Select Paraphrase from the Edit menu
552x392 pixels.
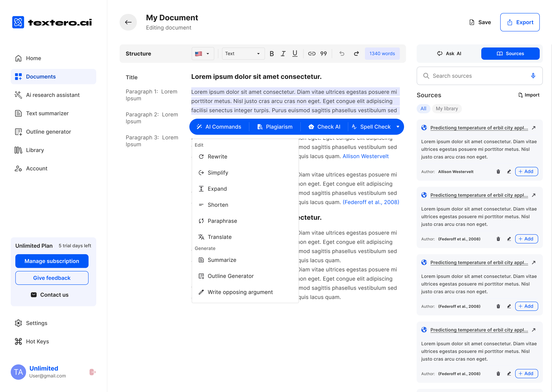222,221
